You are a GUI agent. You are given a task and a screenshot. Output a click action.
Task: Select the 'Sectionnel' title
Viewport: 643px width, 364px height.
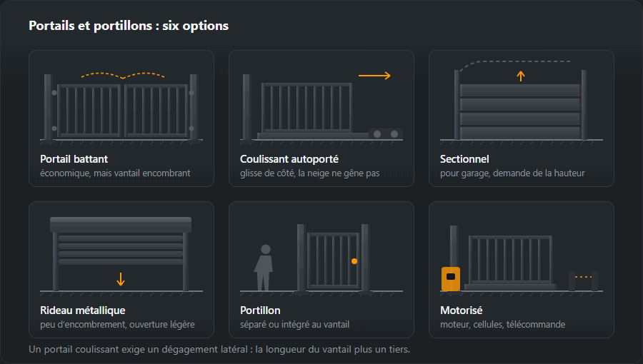click(x=464, y=159)
